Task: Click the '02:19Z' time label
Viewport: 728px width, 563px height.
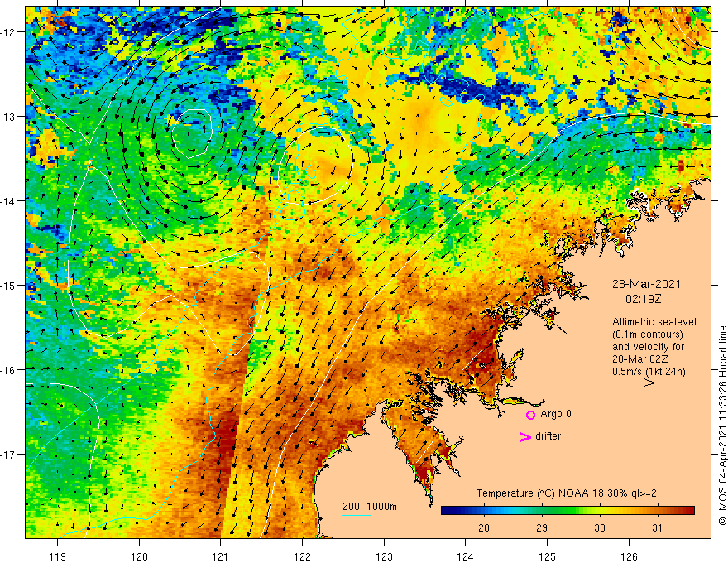Action: pos(644,299)
